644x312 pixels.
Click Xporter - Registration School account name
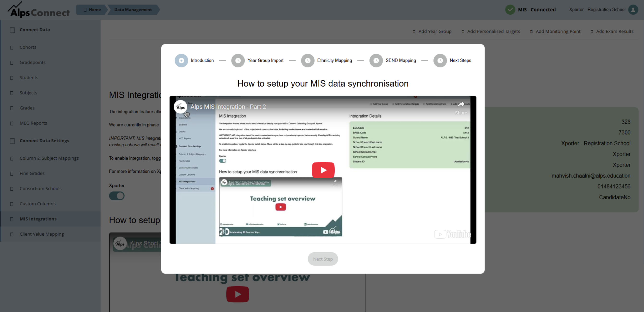(597, 10)
